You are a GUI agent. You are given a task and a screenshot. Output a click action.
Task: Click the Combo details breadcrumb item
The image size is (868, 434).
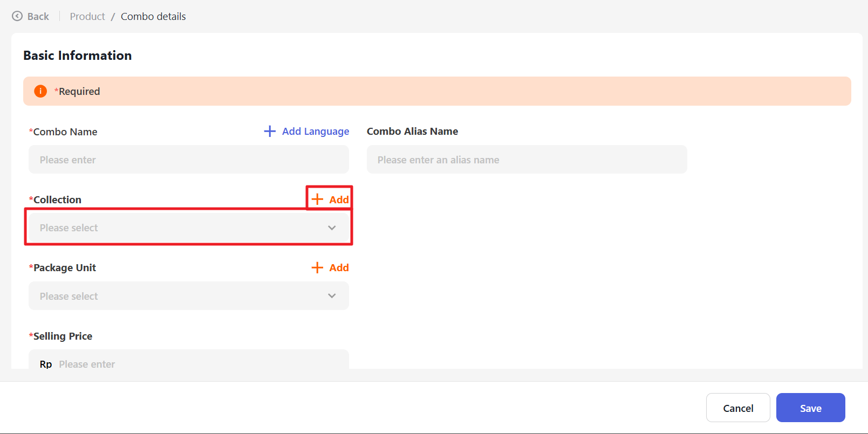point(153,16)
